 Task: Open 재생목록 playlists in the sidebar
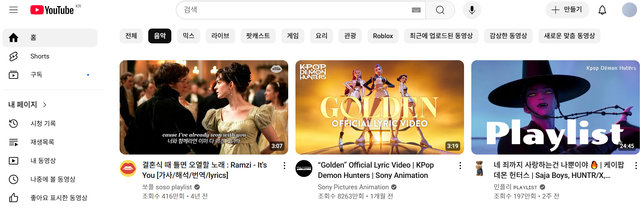pyautogui.click(x=50, y=142)
